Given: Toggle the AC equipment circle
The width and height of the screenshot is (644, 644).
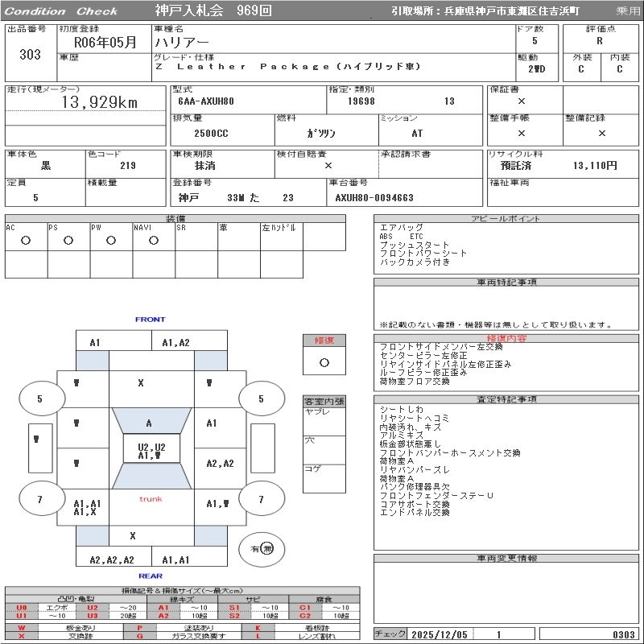Looking at the screenshot, I should pos(26,240).
